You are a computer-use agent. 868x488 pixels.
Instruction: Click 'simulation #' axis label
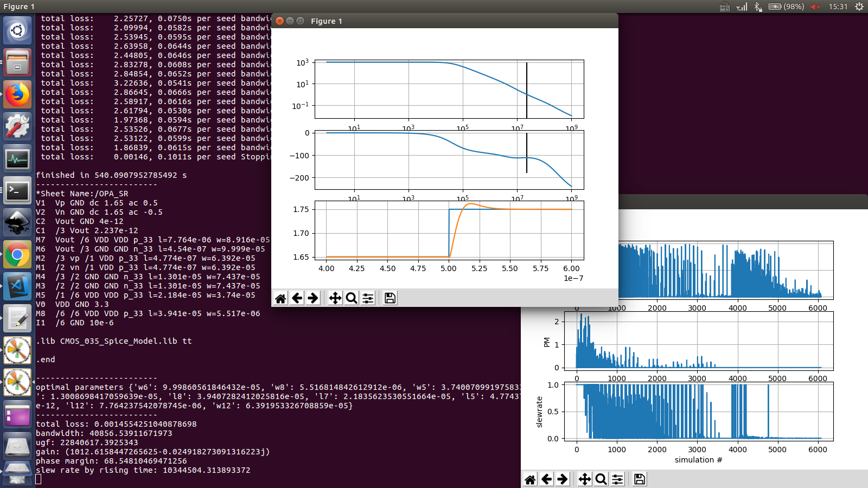(x=699, y=460)
